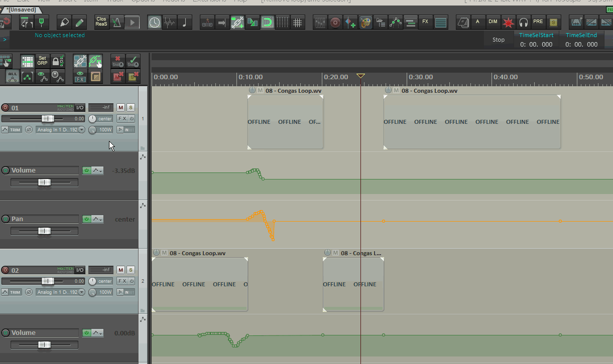Open the TRIM automation mode on track 02

pyautogui.click(x=12, y=292)
